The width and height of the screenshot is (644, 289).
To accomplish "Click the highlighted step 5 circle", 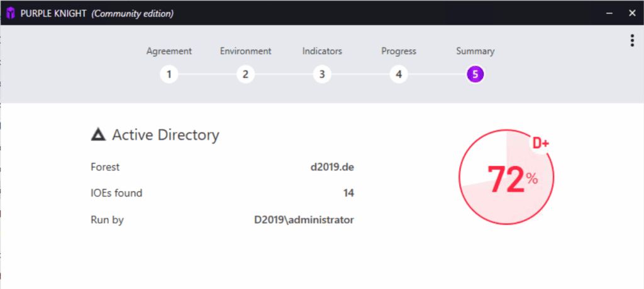I will 475,75.
